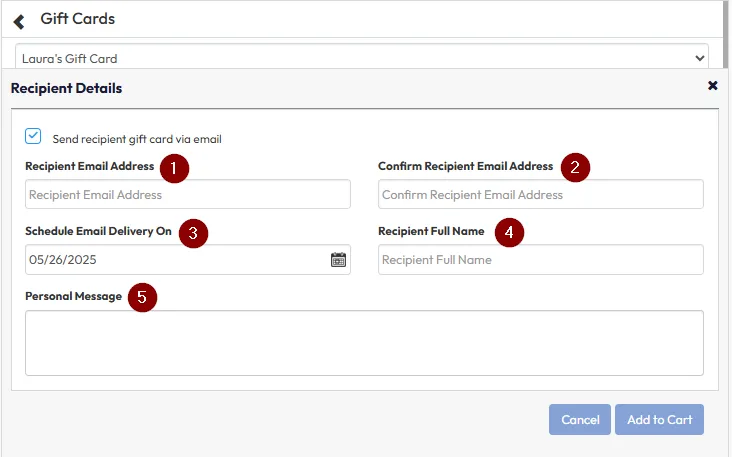Click the red number 5 marker
Viewport: 732px width, 457px height.
tap(143, 298)
